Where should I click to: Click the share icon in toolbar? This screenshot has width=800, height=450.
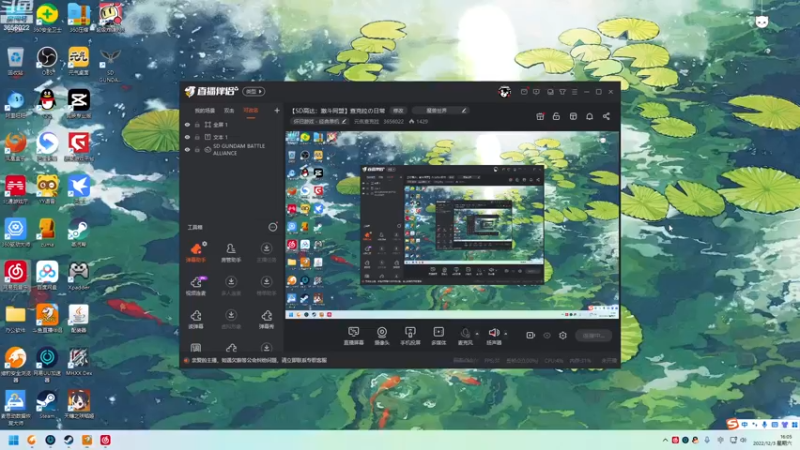click(x=606, y=116)
